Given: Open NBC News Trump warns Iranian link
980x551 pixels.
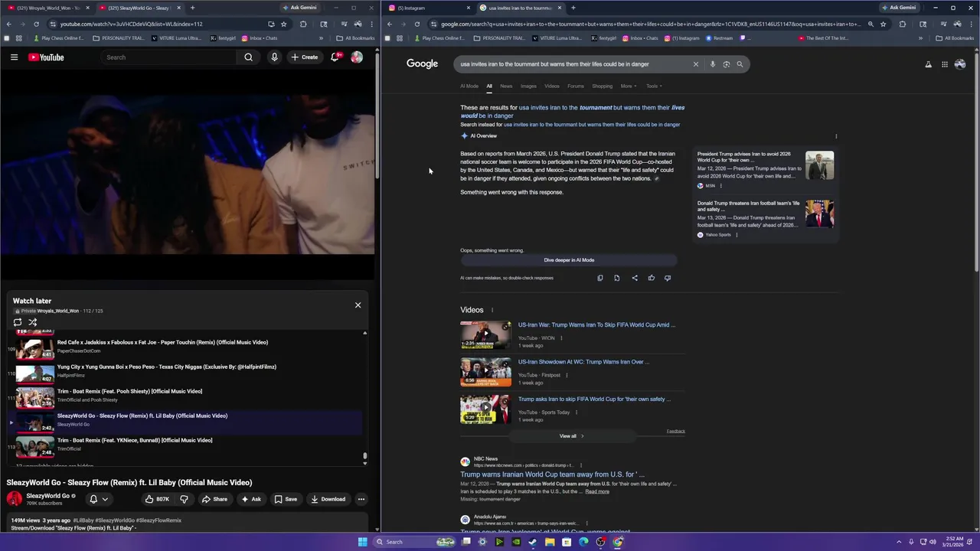Looking at the screenshot, I should 552,474.
